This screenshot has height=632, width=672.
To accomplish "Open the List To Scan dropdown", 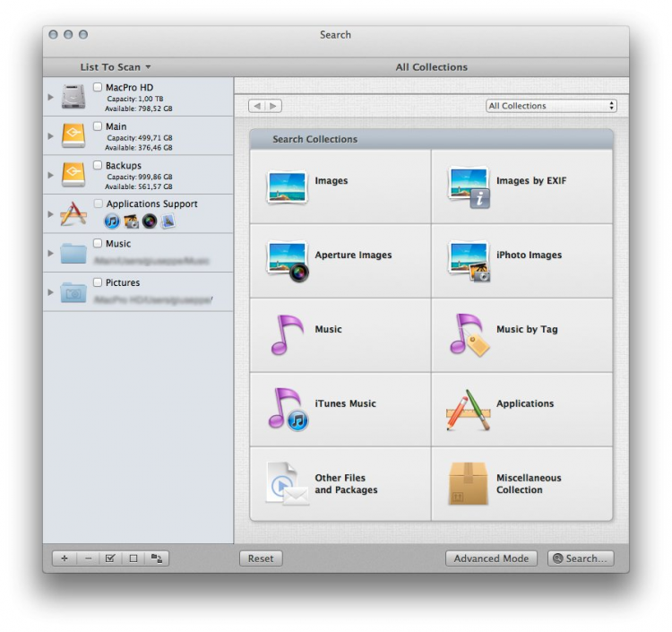I will coord(116,67).
